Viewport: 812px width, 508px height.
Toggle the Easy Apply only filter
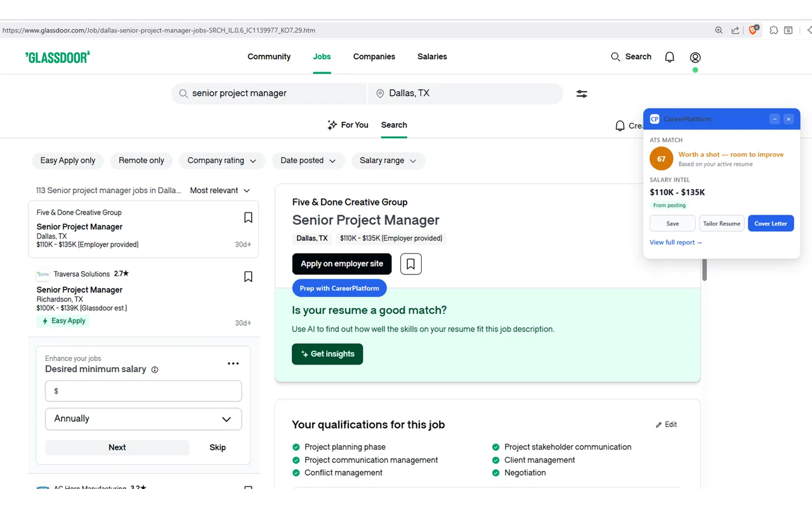point(68,161)
